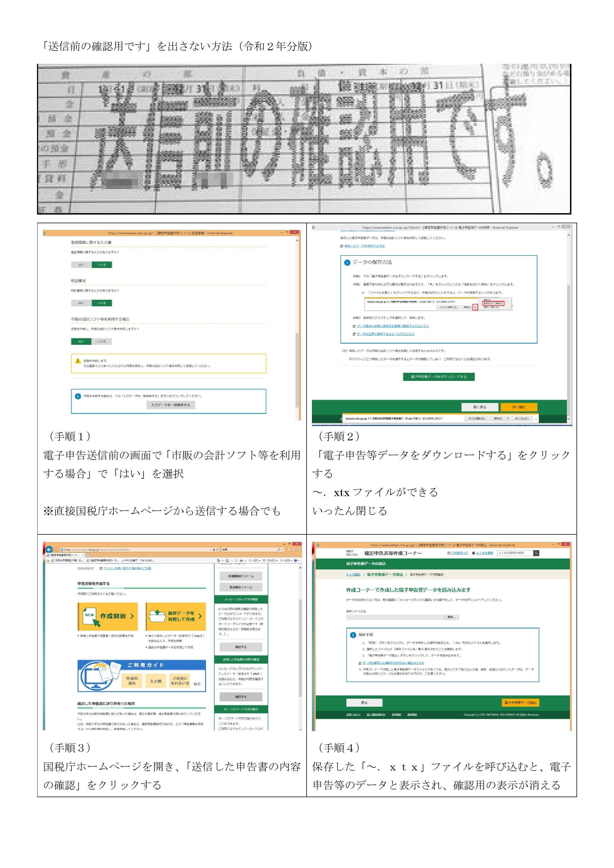Select いいえ under 特記事項
614x868 pixels.
point(102,303)
